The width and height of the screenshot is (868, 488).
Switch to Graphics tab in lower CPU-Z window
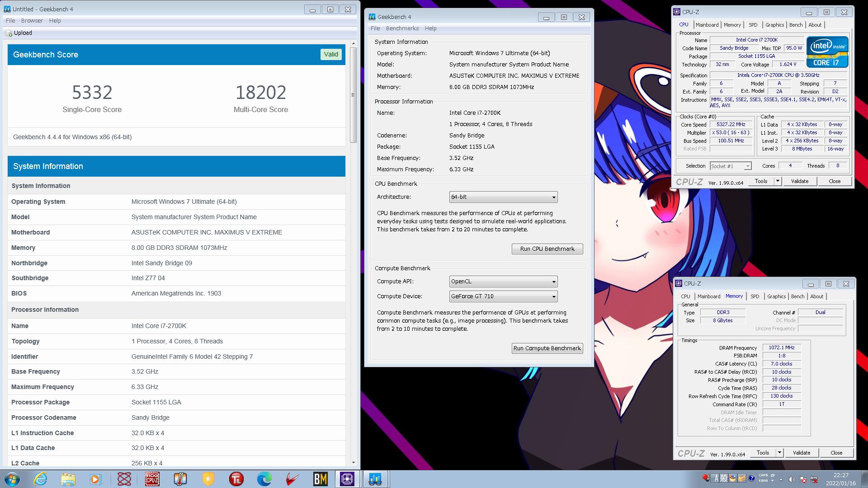click(x=776, y=296)
